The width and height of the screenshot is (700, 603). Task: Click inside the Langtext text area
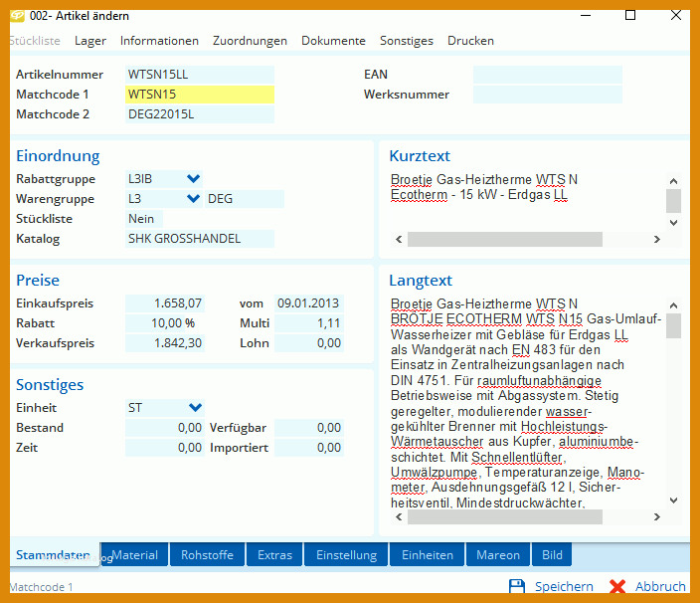pyautogui.click(x=527, y=402)
